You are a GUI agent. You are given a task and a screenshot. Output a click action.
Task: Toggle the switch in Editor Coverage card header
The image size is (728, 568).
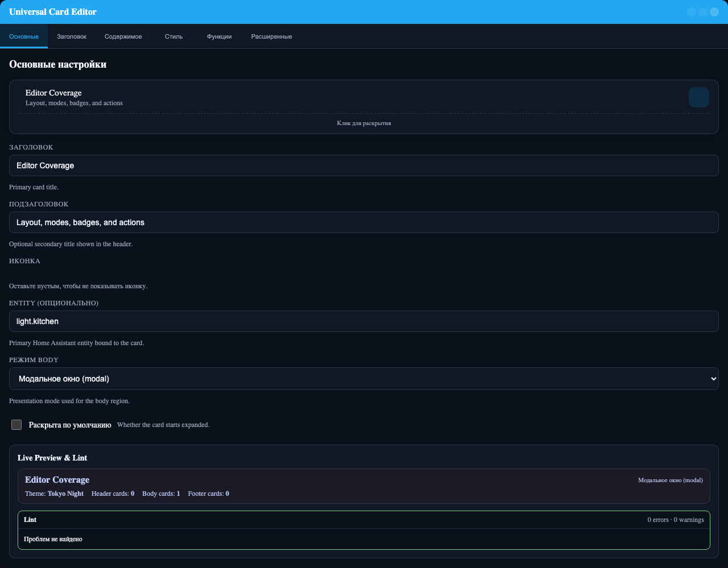[x=699, y=97]
